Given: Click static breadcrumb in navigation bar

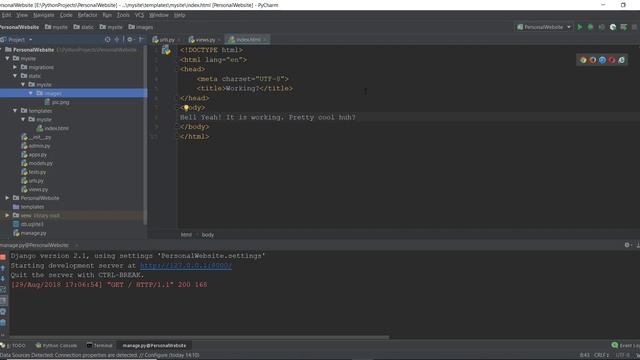Looking at the screenshot, I should (83, 27).
